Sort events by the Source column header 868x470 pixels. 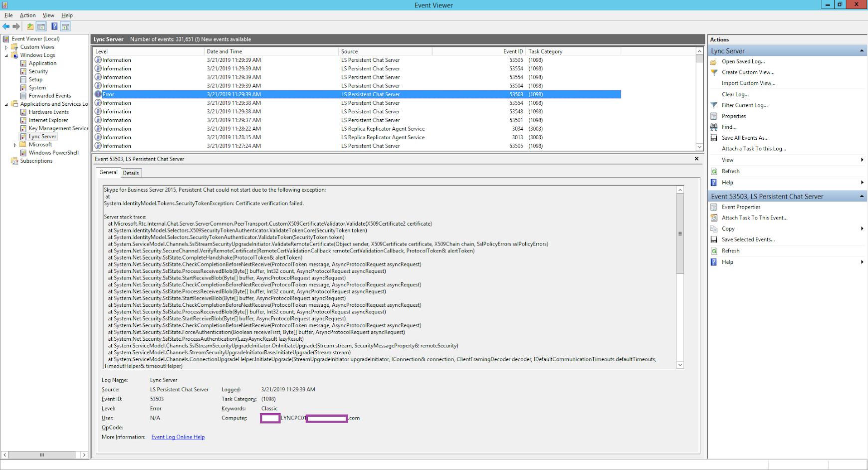tap(385, 51)
